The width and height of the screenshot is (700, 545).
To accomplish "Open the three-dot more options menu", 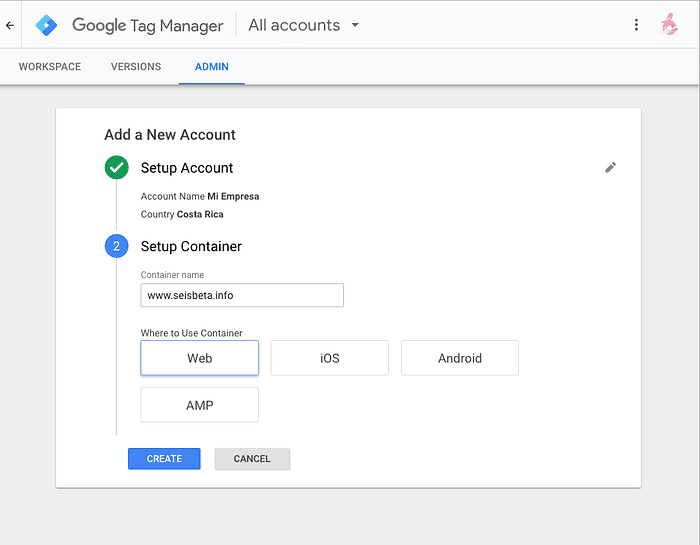I will coord(636,25).
